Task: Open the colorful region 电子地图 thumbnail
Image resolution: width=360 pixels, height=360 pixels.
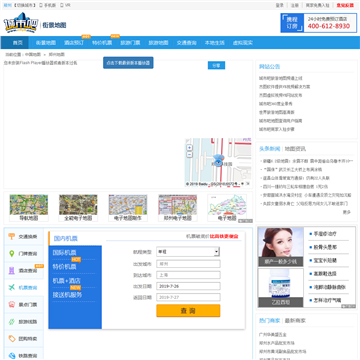Action: coord(227,208)
